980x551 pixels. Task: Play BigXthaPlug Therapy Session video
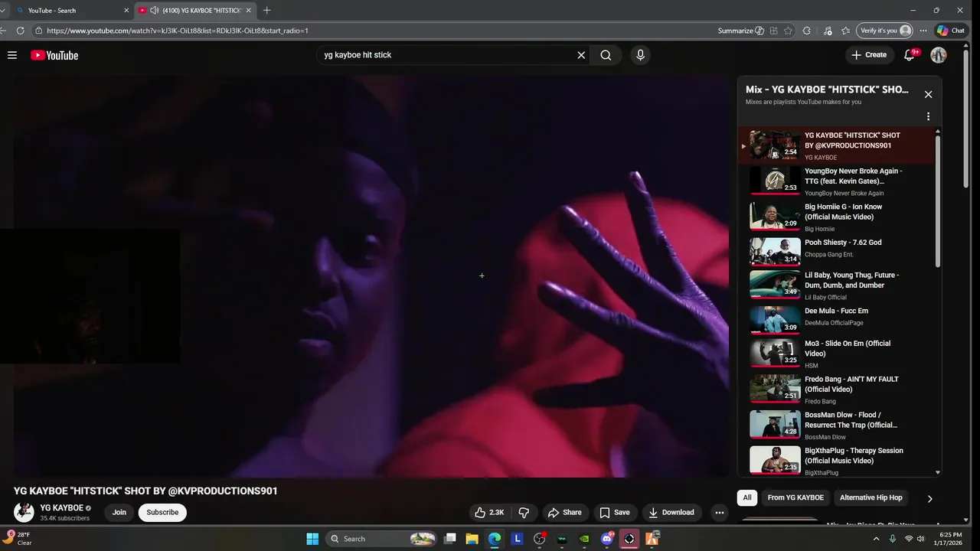click(837, 462)
